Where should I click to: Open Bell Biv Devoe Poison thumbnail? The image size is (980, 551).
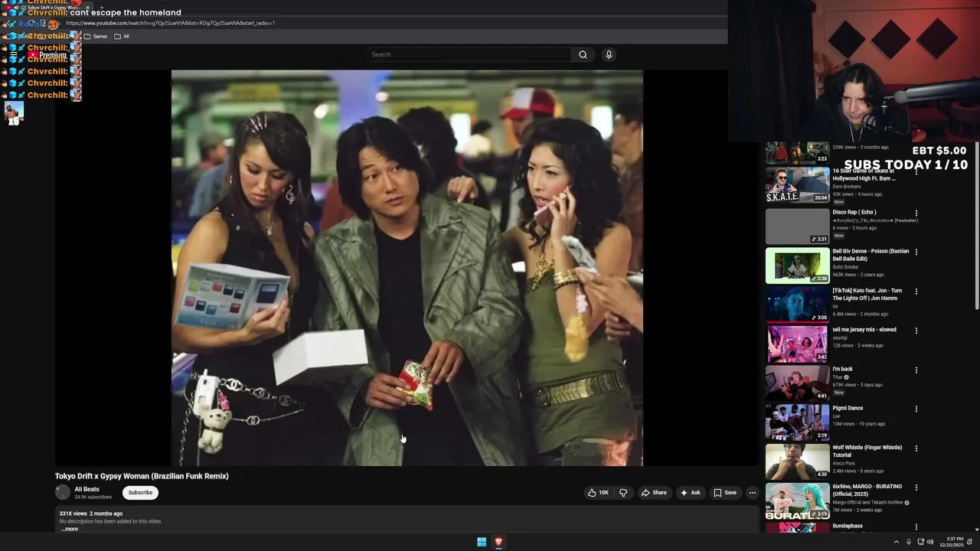(797, 265)
